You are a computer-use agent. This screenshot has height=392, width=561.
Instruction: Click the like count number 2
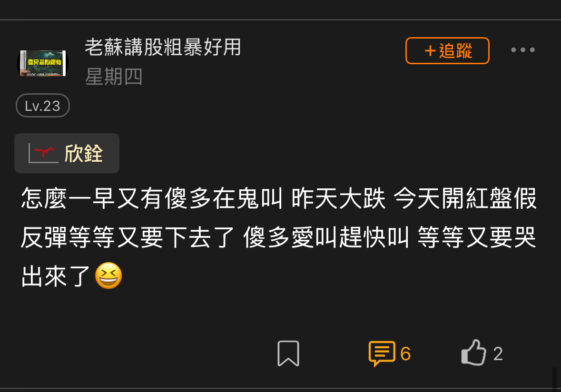498,354
